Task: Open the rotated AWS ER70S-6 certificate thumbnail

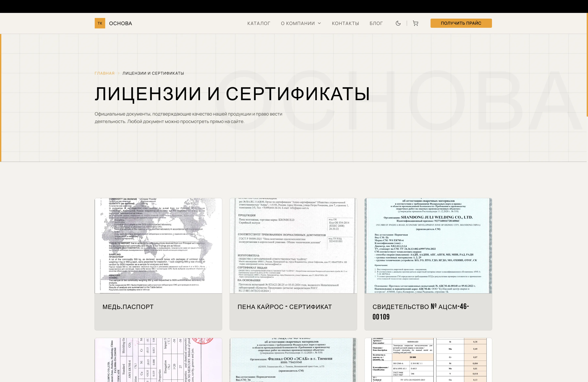Action: (158, 360)
